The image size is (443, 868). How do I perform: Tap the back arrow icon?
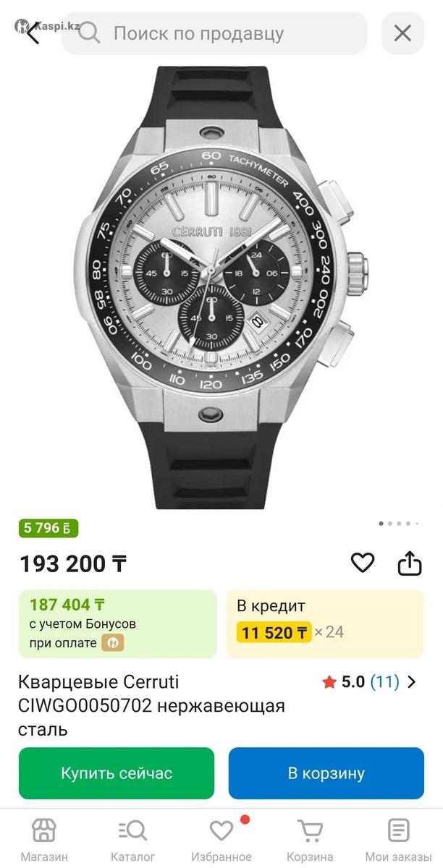32,33
